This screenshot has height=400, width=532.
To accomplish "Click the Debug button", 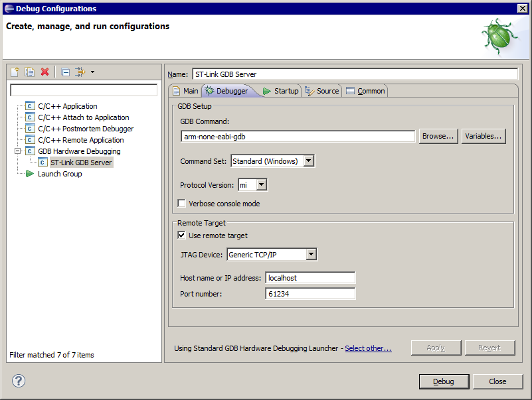I will 444,381.
